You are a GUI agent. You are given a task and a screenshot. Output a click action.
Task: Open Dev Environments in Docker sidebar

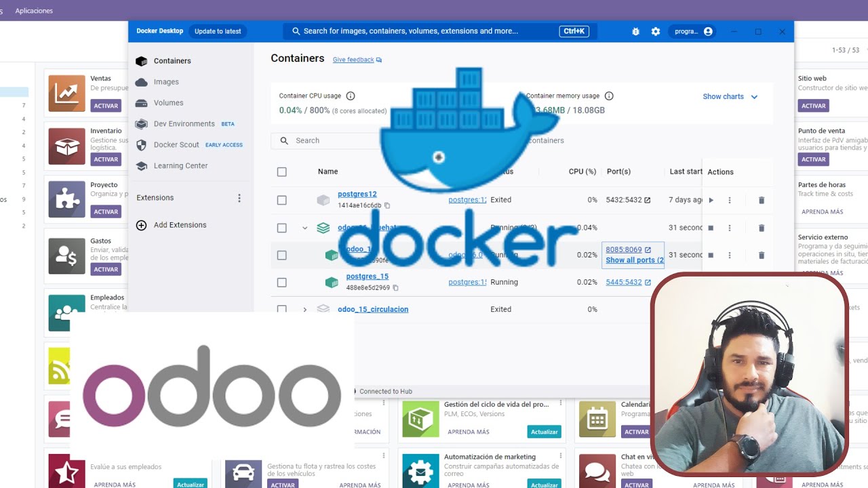click(184, 124)
